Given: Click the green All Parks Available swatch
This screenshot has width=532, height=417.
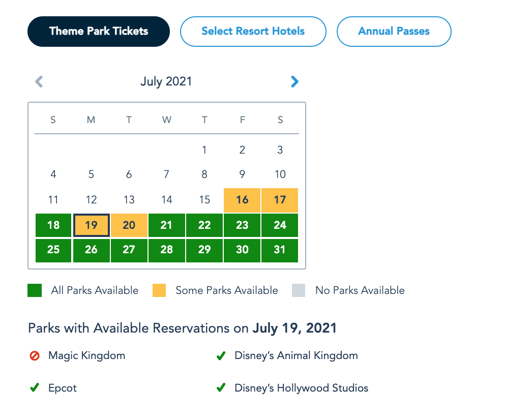Looking at the screenshot, I should click(35, 290).
